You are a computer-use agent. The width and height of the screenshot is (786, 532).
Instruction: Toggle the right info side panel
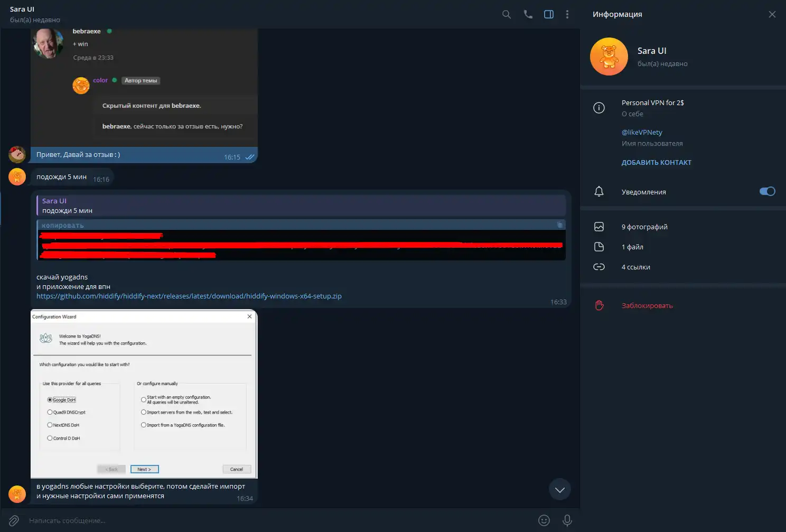point(549,14)
